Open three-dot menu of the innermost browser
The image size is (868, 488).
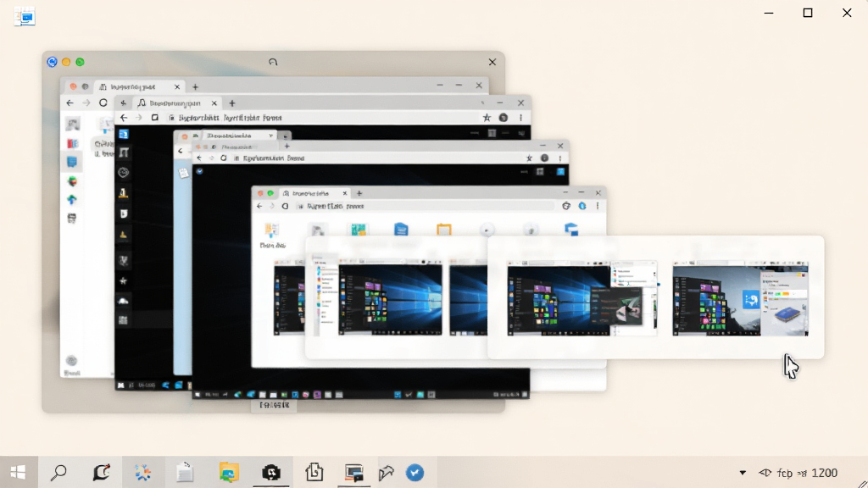[x=598, y=206]
